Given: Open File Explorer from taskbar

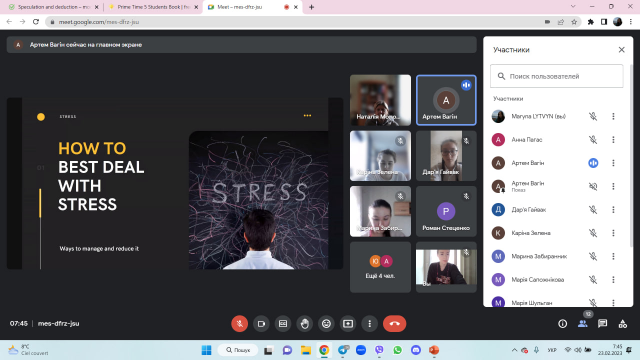Looking at the screenshot, I should pyautogui.click(x=306, y=350).
